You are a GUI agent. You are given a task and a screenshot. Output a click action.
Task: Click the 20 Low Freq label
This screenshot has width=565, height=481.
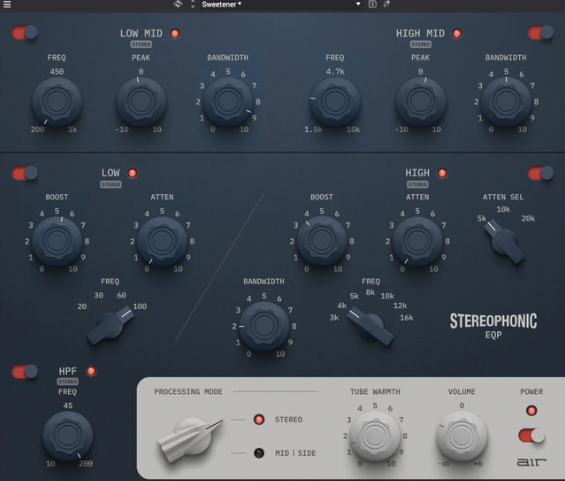82,306
